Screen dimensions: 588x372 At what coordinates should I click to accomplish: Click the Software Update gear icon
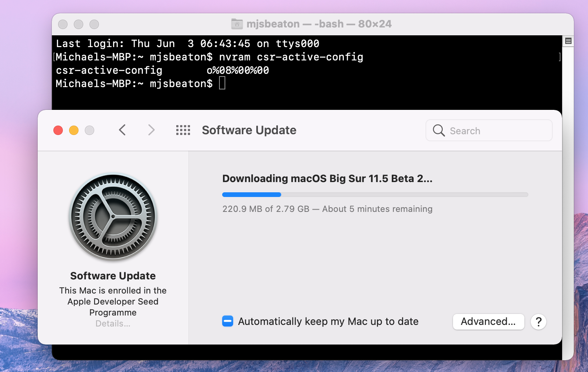pyautogui.click(x=113, y=217)
